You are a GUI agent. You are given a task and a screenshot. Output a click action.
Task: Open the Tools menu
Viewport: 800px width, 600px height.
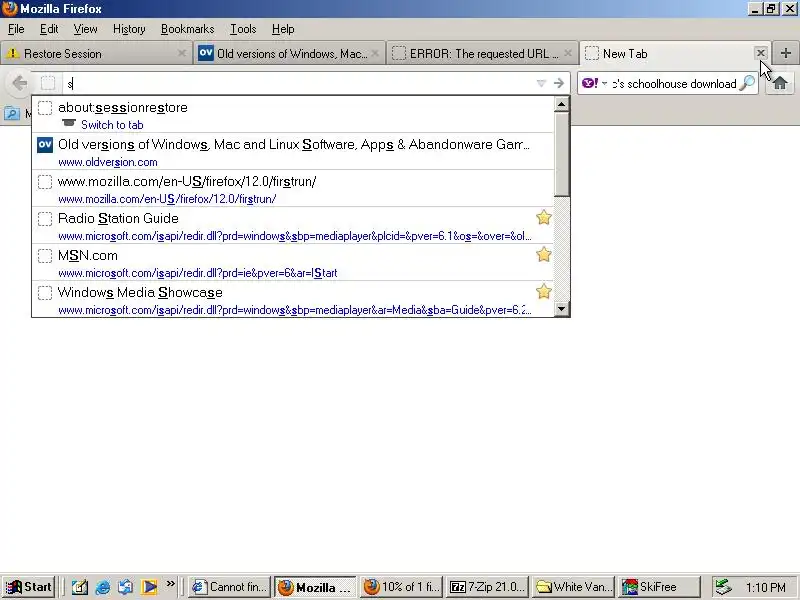243,29
